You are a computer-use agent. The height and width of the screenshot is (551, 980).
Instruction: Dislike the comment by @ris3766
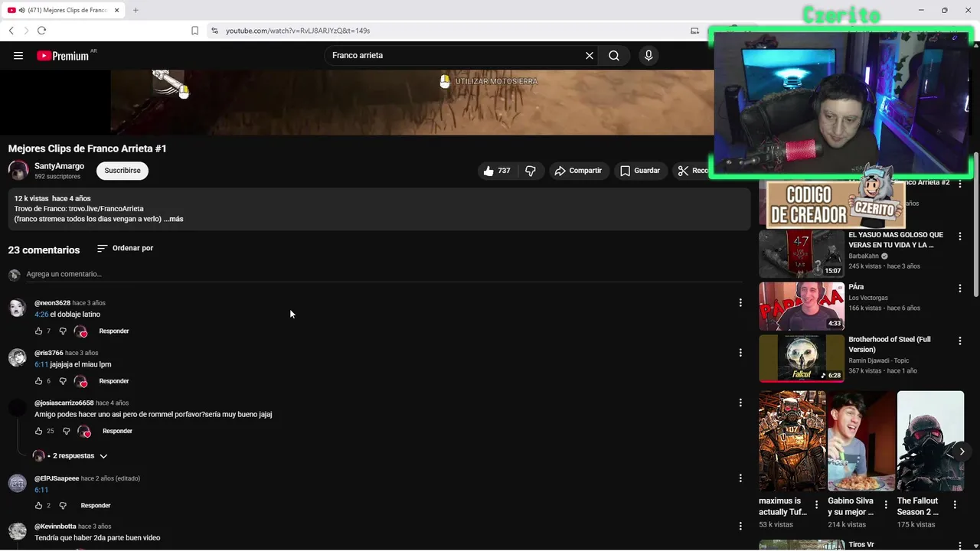point(63,381)
